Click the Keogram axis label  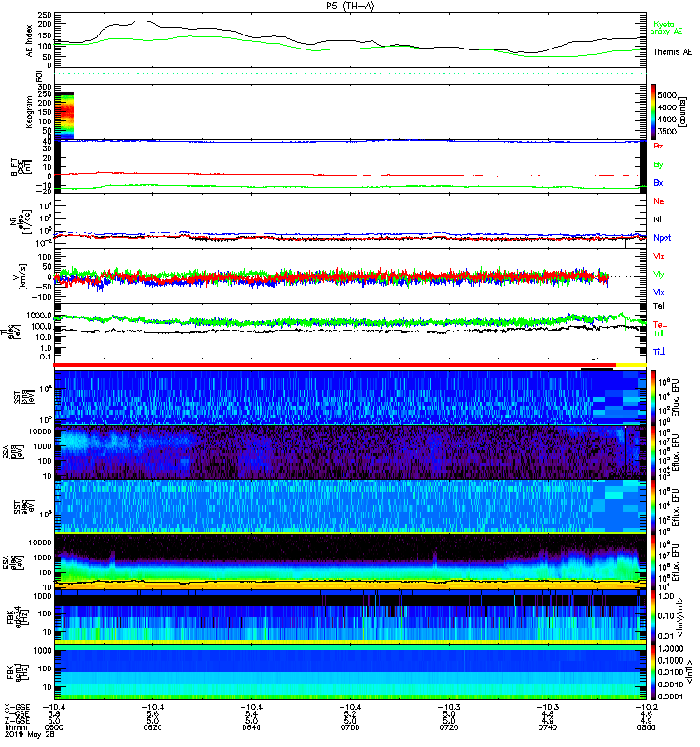(29, 112)
